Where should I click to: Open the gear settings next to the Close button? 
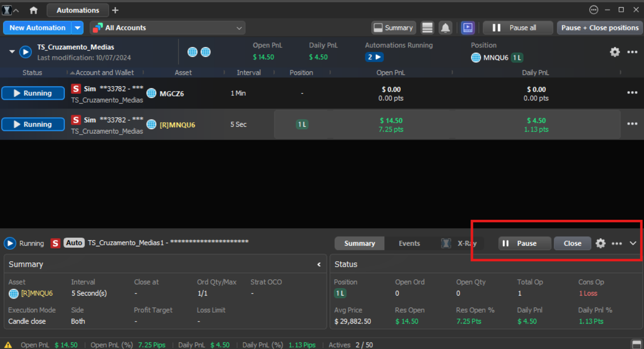601,243
